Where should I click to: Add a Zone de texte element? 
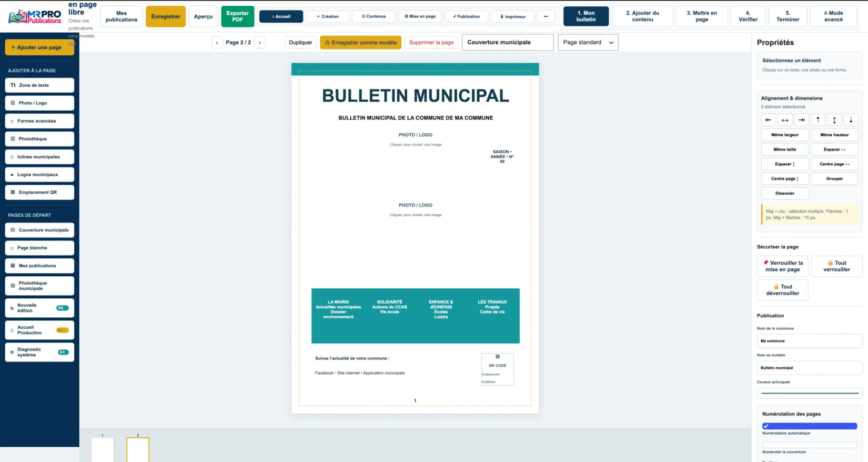(x=39, y=85)
